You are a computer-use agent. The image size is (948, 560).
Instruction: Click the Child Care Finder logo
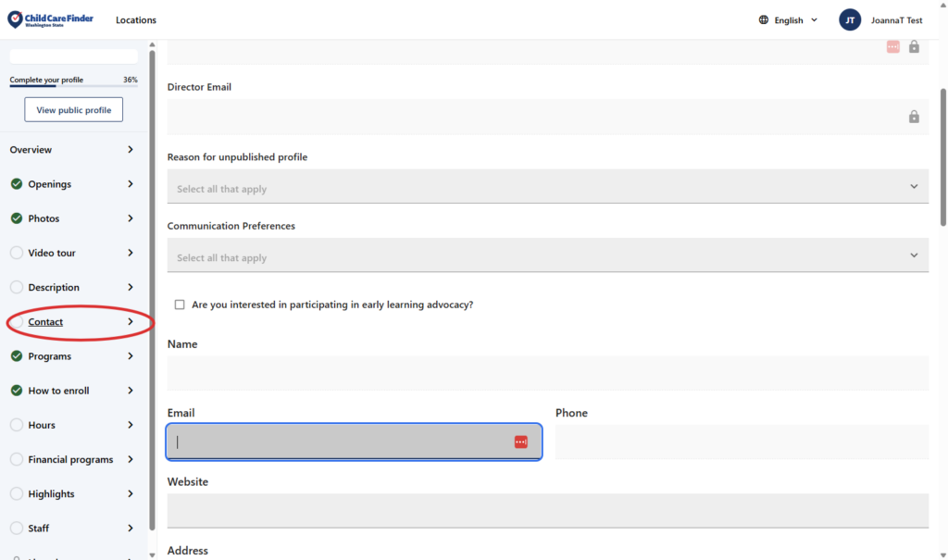(x=50, y=19)
